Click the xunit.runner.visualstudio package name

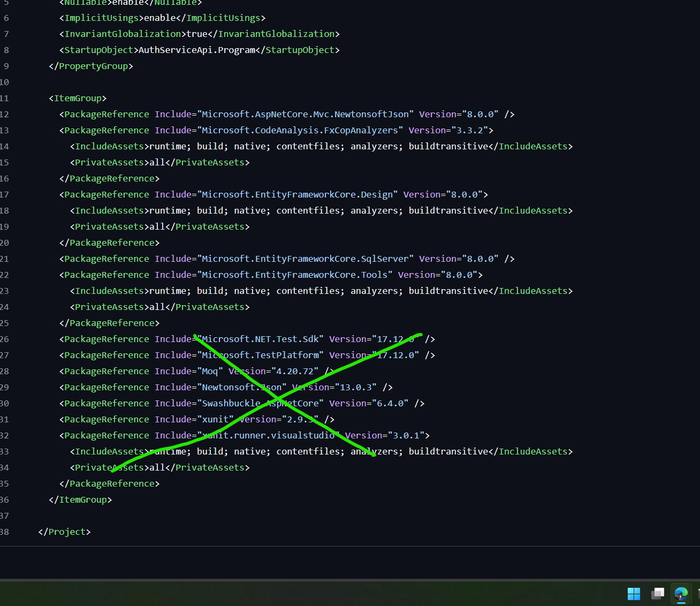click(x=269, y=435)
